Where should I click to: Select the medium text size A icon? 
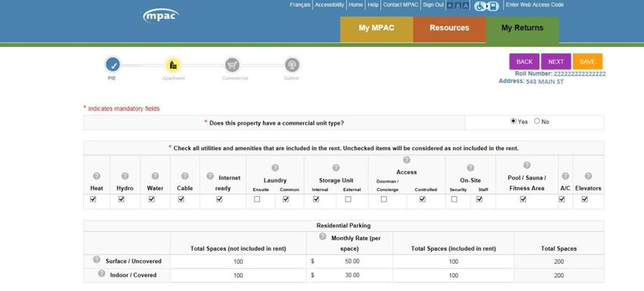(x=458, y=5)
